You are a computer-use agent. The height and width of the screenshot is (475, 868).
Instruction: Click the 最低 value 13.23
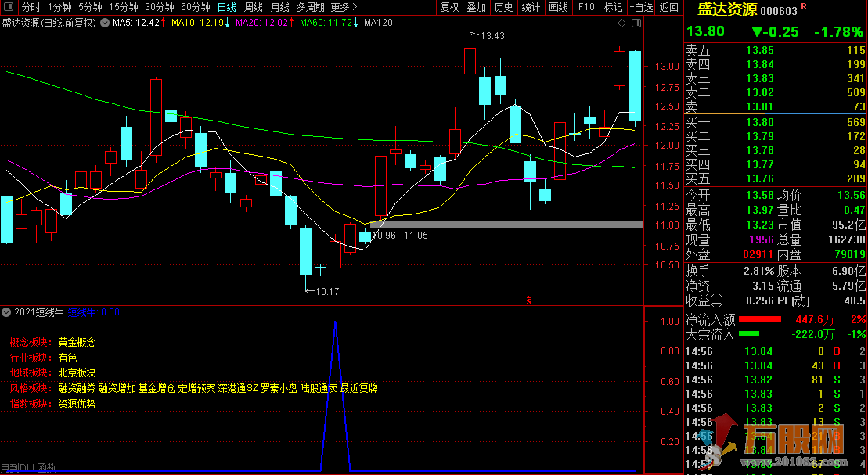tap(759, 225)
